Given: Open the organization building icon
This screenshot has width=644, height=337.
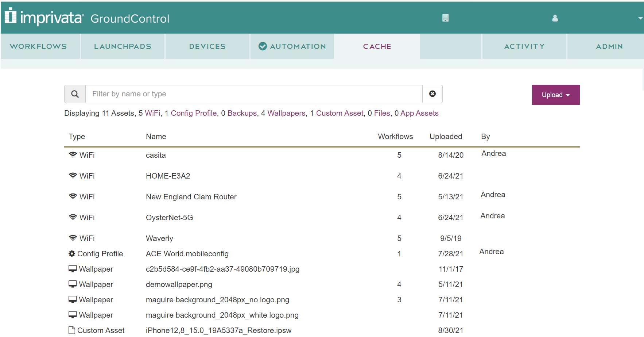Looking at the screenshot, I should pyautogui.click(x=445, y=18).
